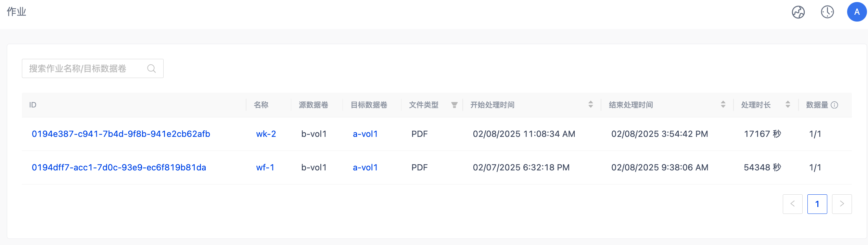Open the wf-1 job name link

265,167
